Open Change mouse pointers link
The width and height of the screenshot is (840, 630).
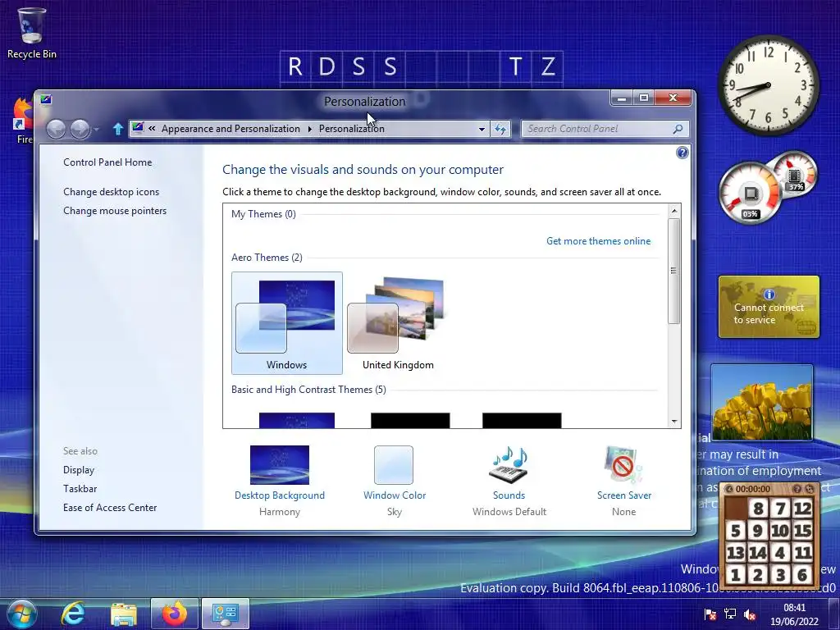115,211
